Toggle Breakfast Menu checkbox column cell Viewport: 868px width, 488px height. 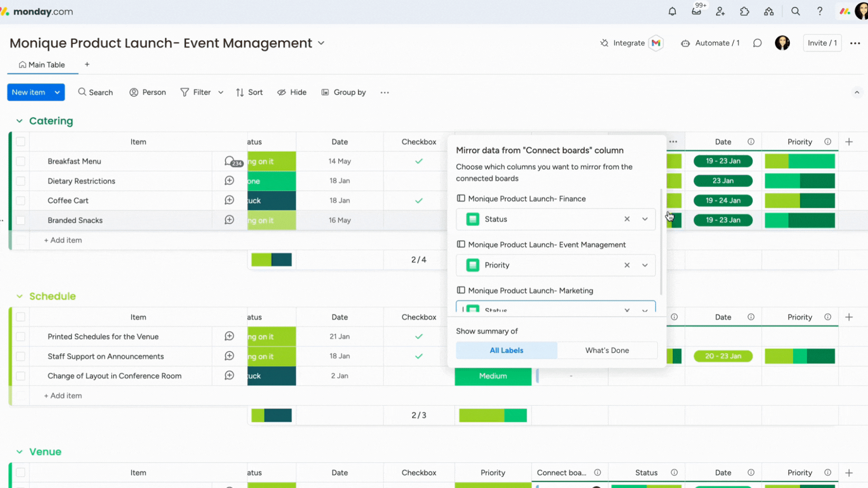coord(419,161)
